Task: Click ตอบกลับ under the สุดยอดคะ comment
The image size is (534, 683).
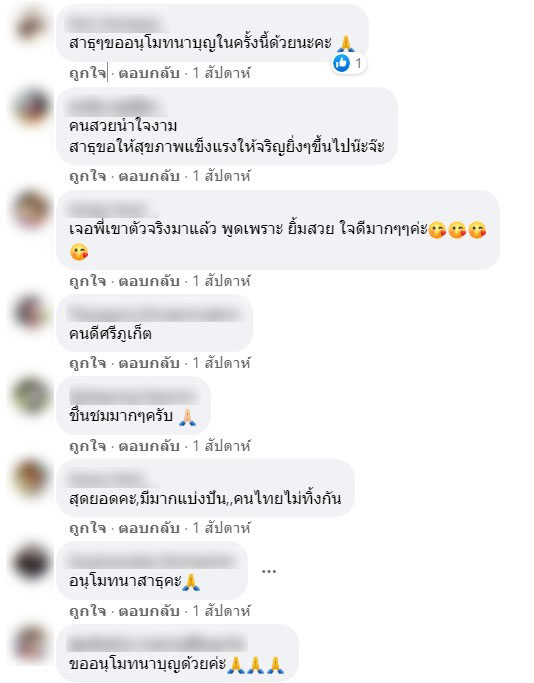Action: [x=149, y=528]
